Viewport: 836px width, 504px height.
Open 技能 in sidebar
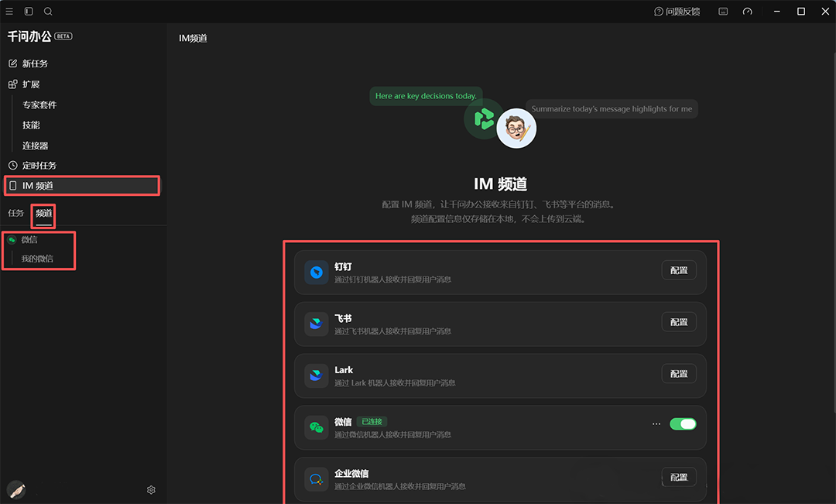tap(31, 125)
